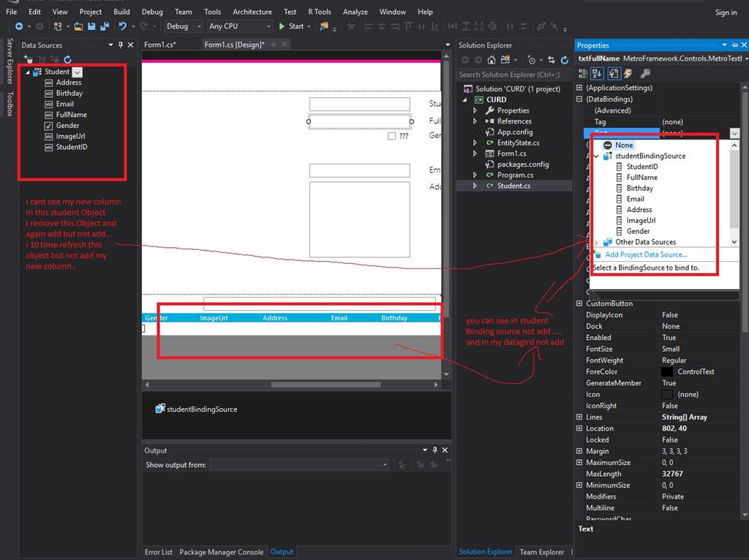Expand the (ApplicationSettings) property group
Viewport: 749px width, 560px height.
(579, 88)
